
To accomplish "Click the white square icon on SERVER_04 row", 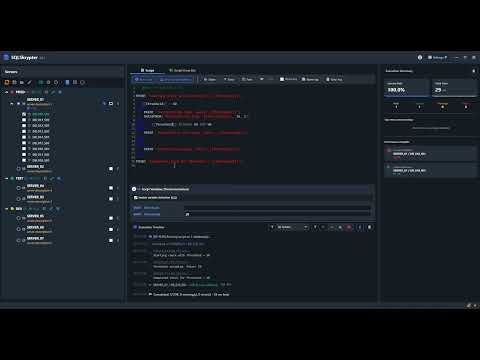I will click(111, 188).
